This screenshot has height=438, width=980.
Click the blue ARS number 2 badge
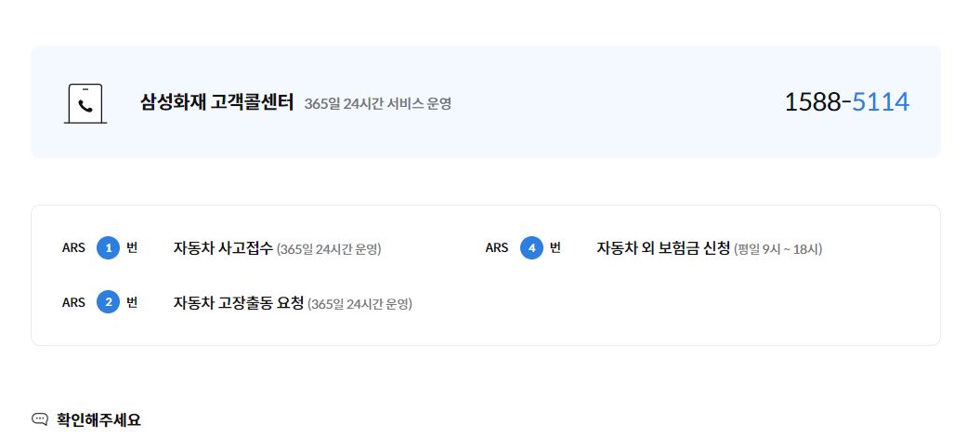pos(108,303)
